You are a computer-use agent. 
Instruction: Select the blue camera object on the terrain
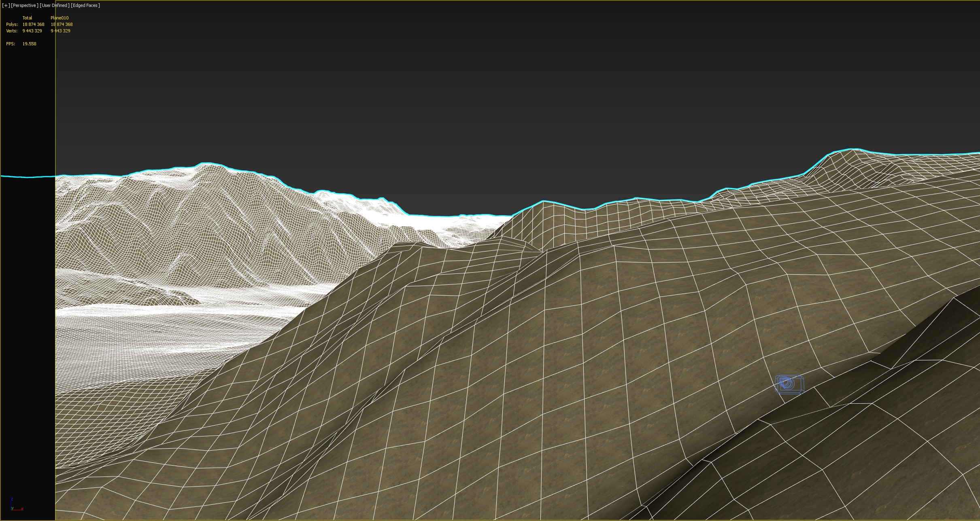[789, 384]
